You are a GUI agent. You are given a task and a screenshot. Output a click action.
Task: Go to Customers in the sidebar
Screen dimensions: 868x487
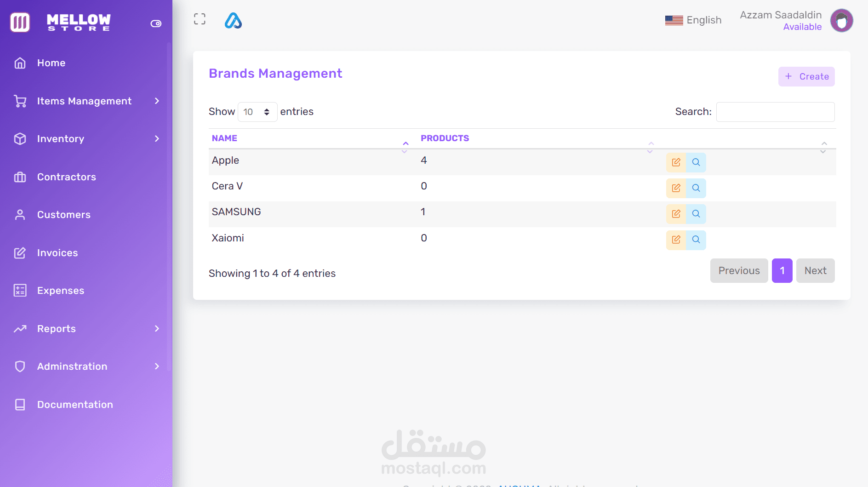[x=63, y=215]
